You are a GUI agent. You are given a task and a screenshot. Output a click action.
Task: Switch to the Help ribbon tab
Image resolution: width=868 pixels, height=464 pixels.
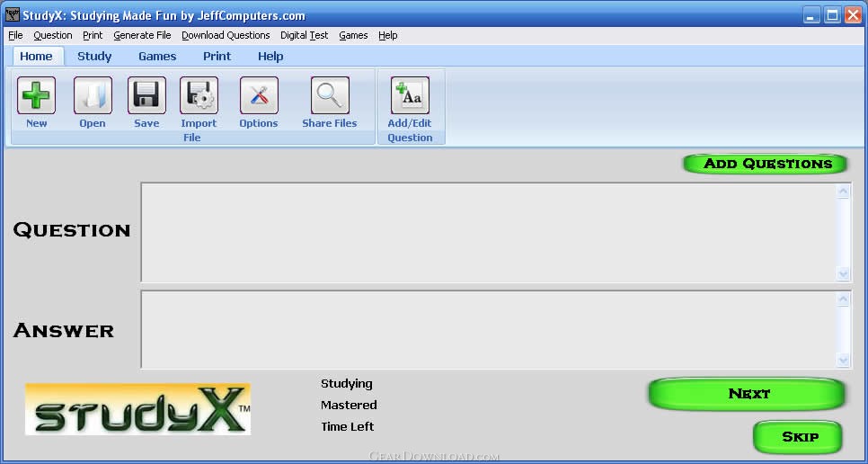(270, 57)
